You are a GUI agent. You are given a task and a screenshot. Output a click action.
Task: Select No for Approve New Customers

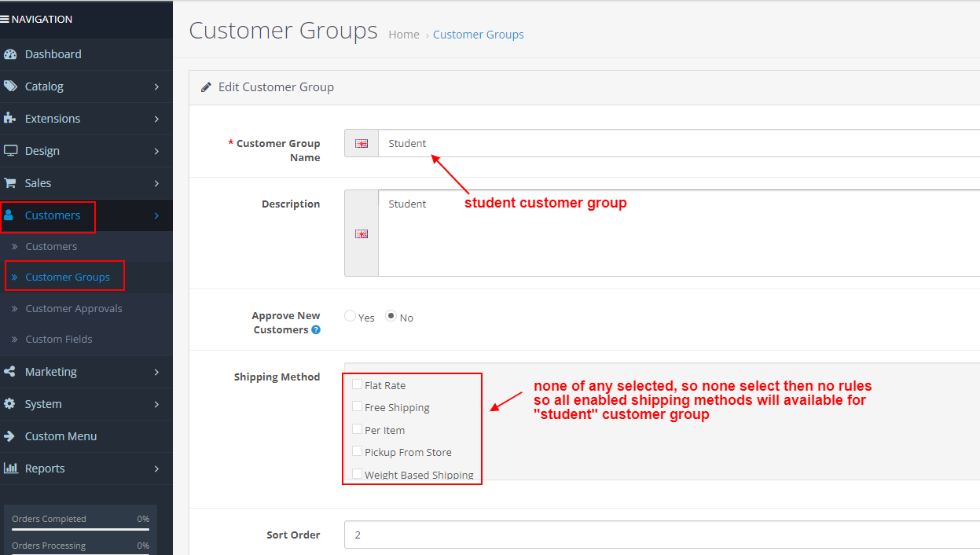(x=391, y=315)
